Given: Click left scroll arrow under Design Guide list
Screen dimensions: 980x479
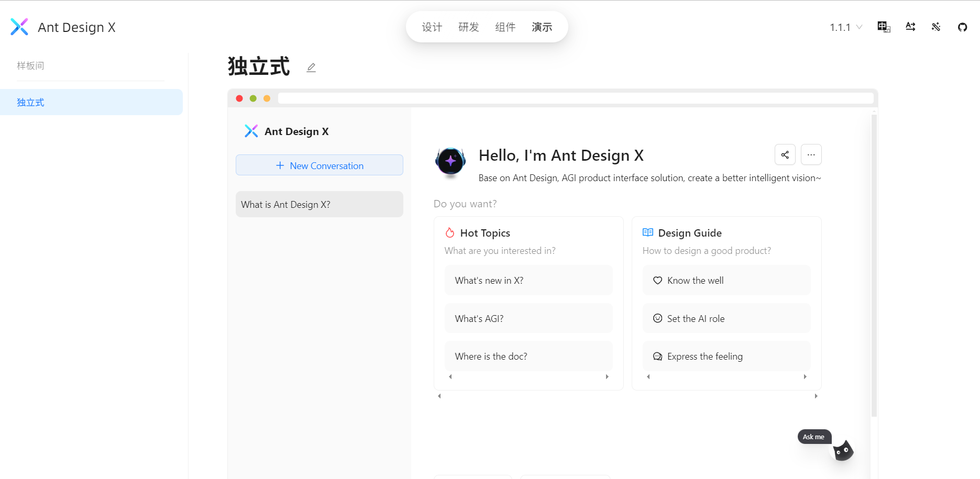Looking at the screenshot, I should pyautogui.click(x=648, y=376).
